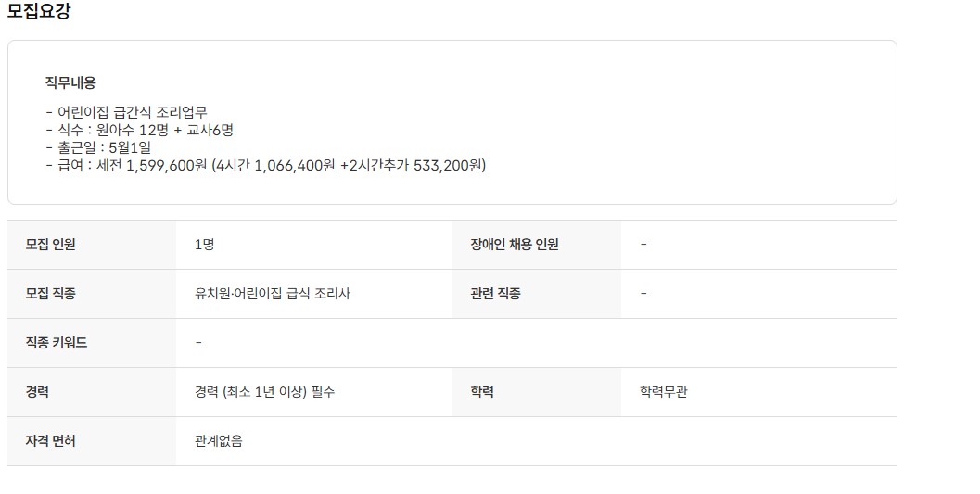Select the 관계없음 value
Screen dimensions: 980x494
coord(219,441)
